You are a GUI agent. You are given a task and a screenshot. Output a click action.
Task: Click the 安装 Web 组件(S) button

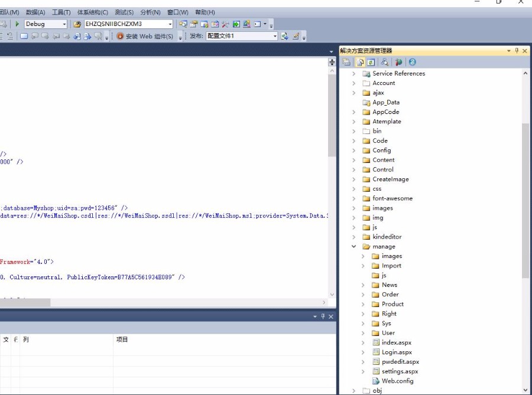point(145,36)
